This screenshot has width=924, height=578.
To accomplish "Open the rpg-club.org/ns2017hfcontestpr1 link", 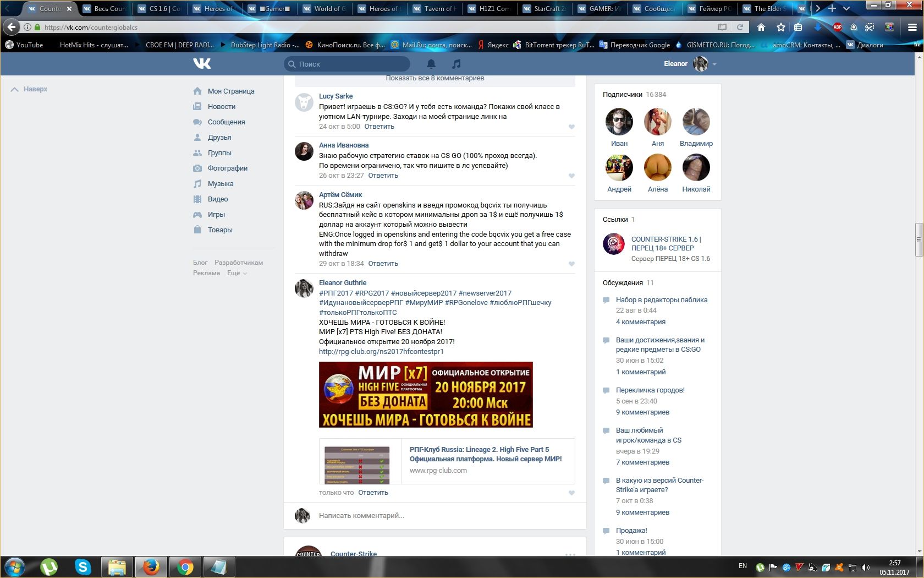I will [x=381, y=352].
